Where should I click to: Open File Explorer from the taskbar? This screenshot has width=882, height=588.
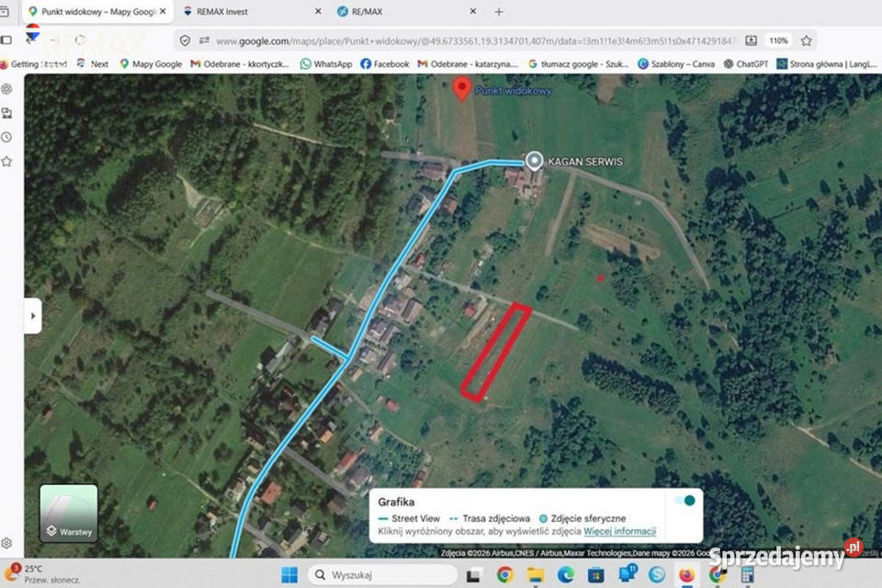tap(536, 574)
